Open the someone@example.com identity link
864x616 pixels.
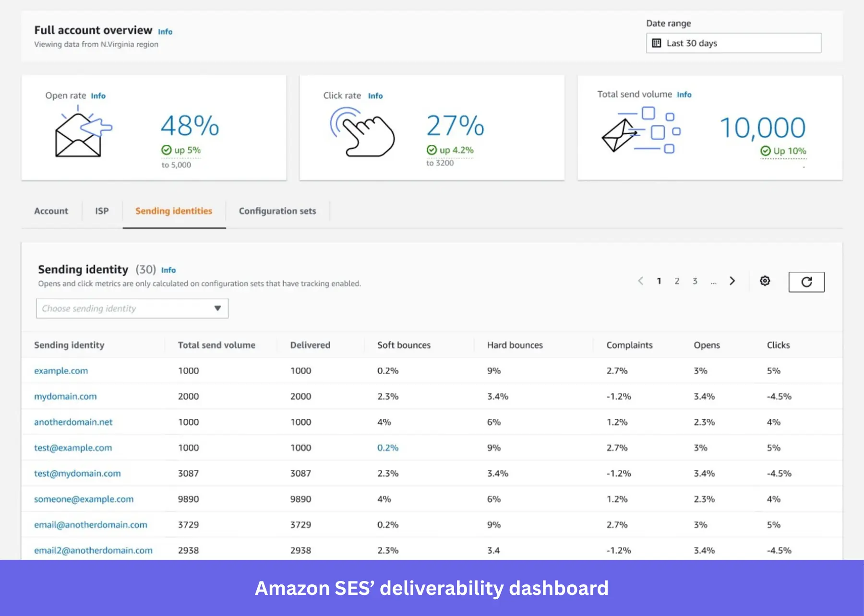click(84, 499)
